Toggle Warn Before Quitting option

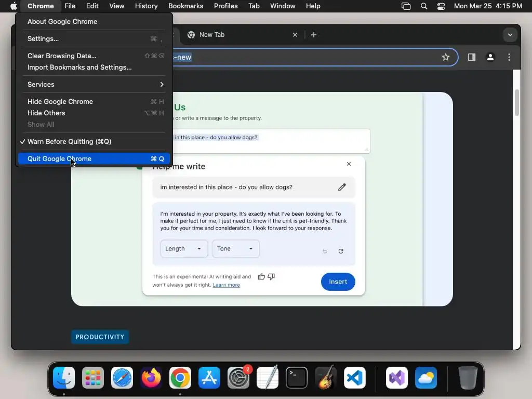[x=94, y=141]
